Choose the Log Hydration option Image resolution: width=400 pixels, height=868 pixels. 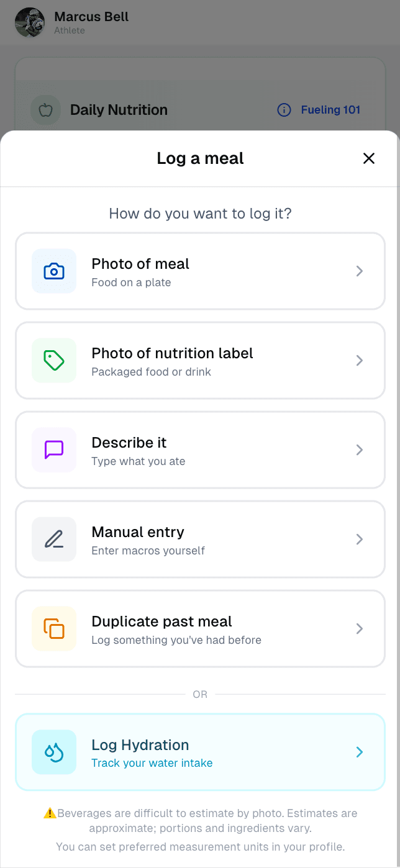(200, 753)
